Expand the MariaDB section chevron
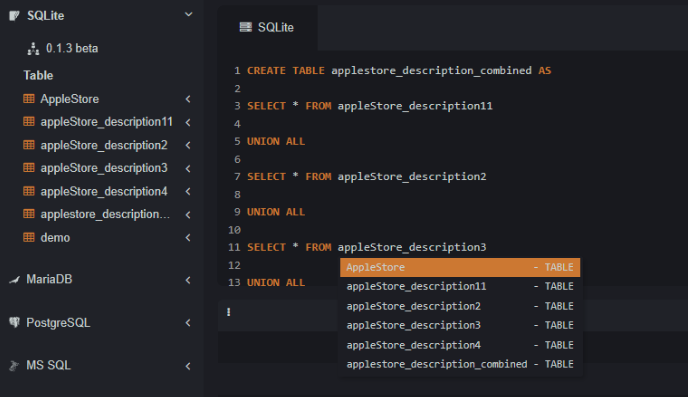 (x=188, y=280)
